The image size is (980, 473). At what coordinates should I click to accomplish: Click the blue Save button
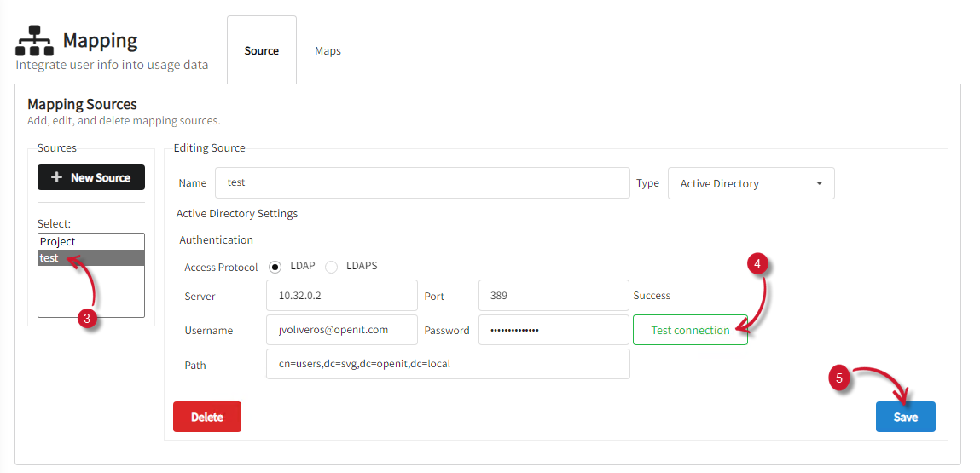tap(906, 417)
